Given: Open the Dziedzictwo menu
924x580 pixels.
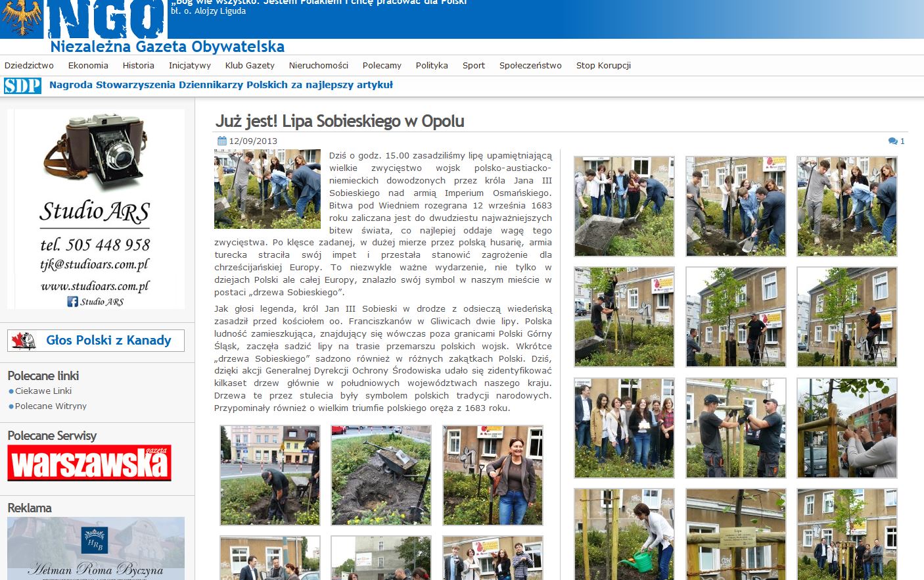Looking at the screenshot, I should (29, 65).
